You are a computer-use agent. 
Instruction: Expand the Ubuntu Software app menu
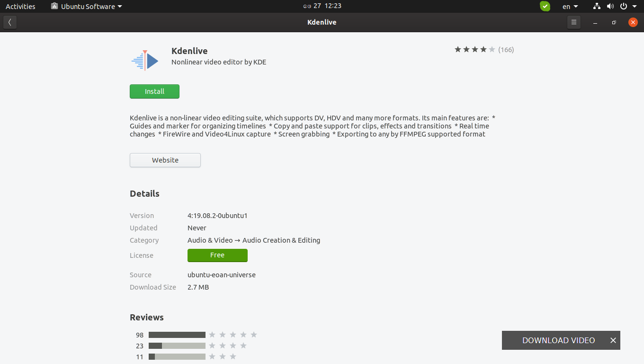coord(87,6)
